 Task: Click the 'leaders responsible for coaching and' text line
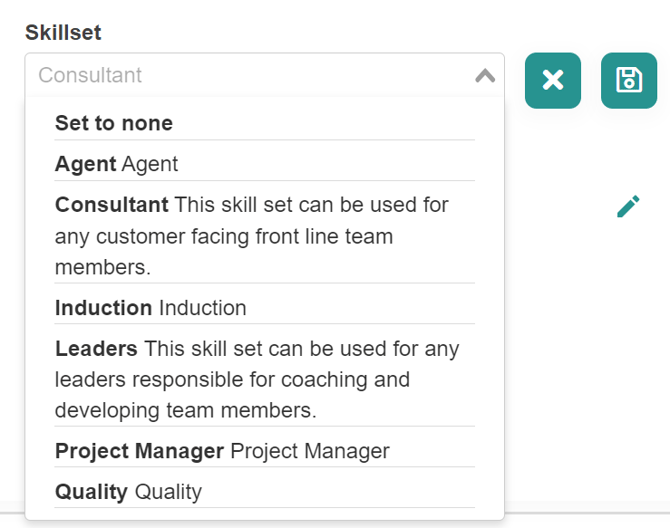pyautogui.click(x=232, y=381)
